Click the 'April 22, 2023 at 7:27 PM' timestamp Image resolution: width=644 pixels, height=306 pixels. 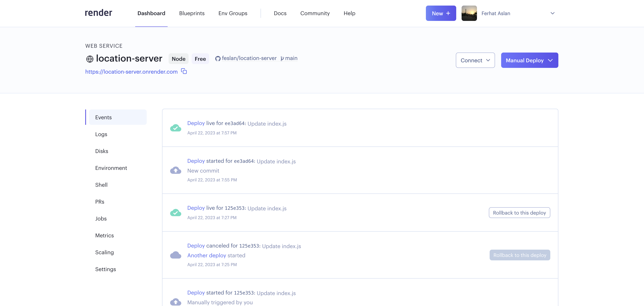point(212,217)
